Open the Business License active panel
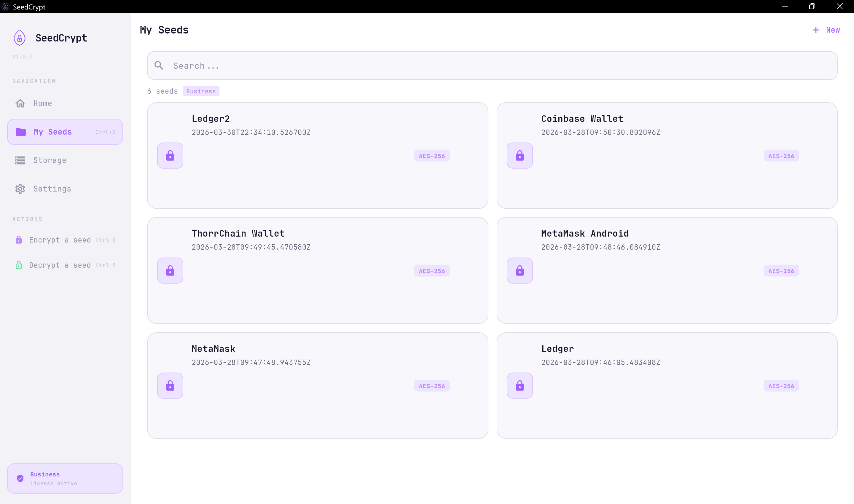Screen dimensions: 854x504 click(65, 478)
